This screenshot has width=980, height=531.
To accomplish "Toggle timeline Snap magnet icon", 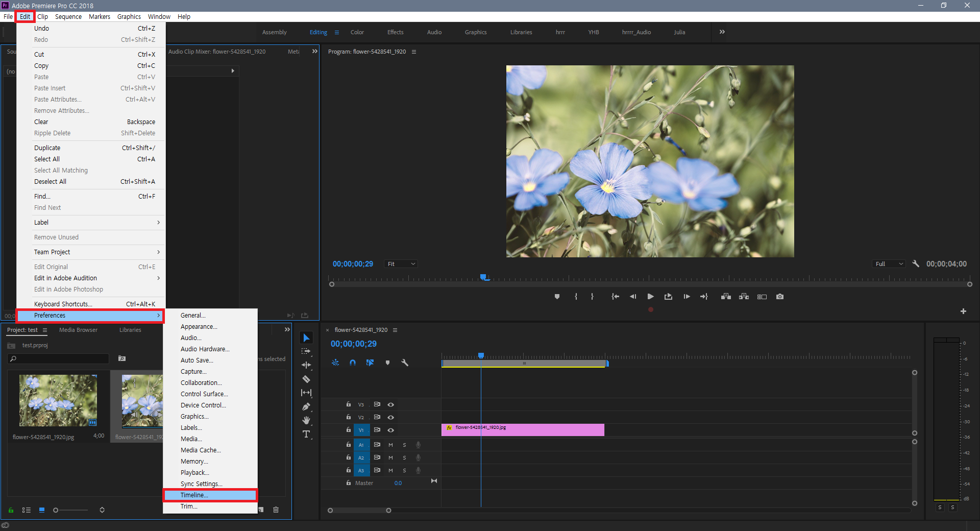I will [353, 363].
